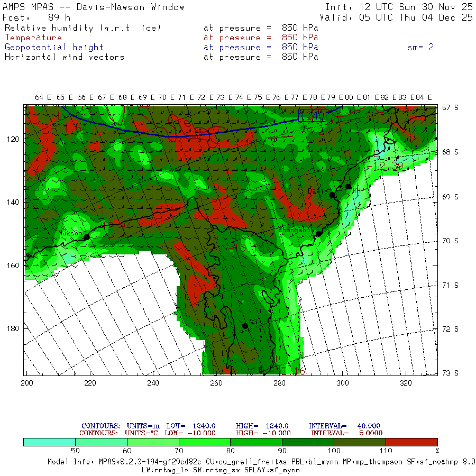The height and width of the screenshot is (476, 476).
Task: Click the 'INTERVAL= 5.0000' text
Action: pos(346,433)
